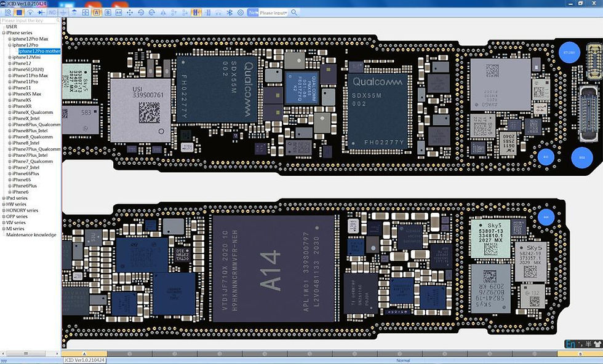
Task: Expand the iPxd series node
Action: 4,199
